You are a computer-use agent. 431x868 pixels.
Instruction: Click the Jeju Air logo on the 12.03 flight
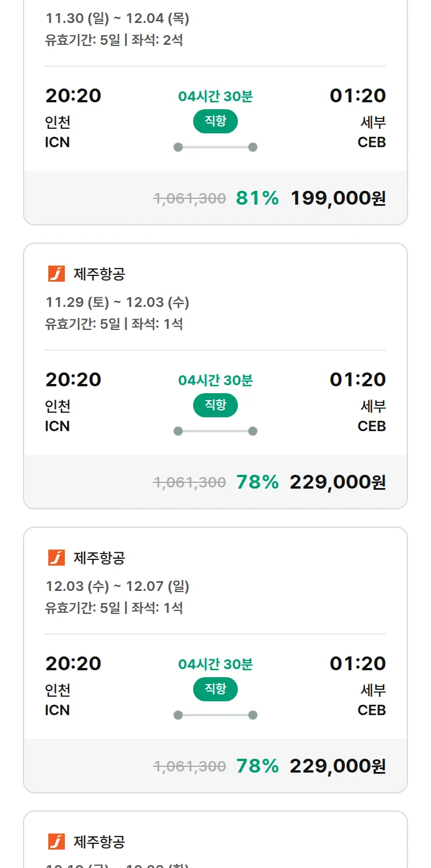[56, 558]
